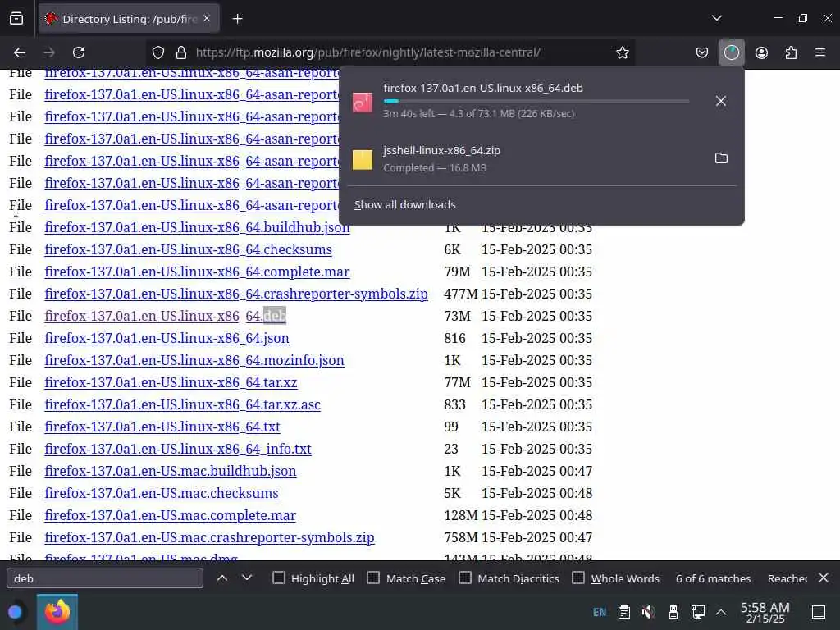Click the visited linux-x86_64.deb link
The image size is (840, 630).
(x=166, y=316)
